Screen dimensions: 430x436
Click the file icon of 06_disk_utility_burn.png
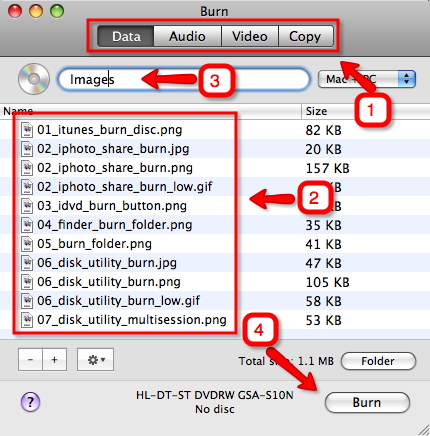[x=27, y=282]
